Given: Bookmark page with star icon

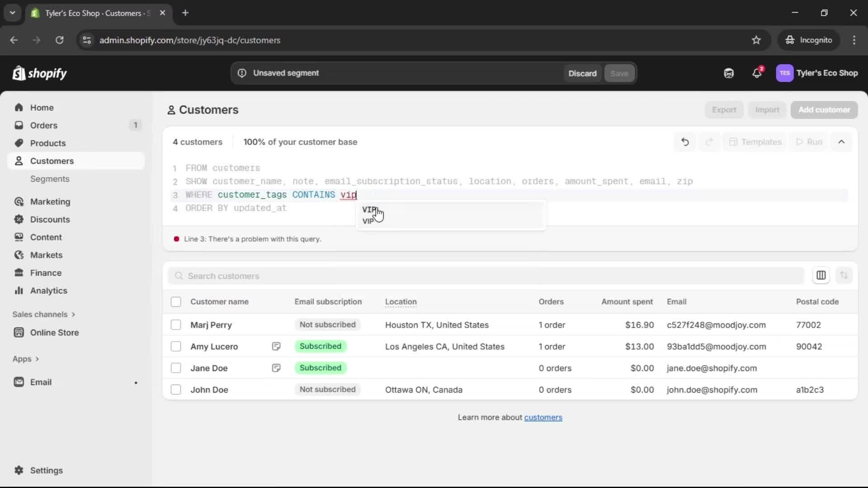Looking at the screenshot, I should click(x=756, y=40).
